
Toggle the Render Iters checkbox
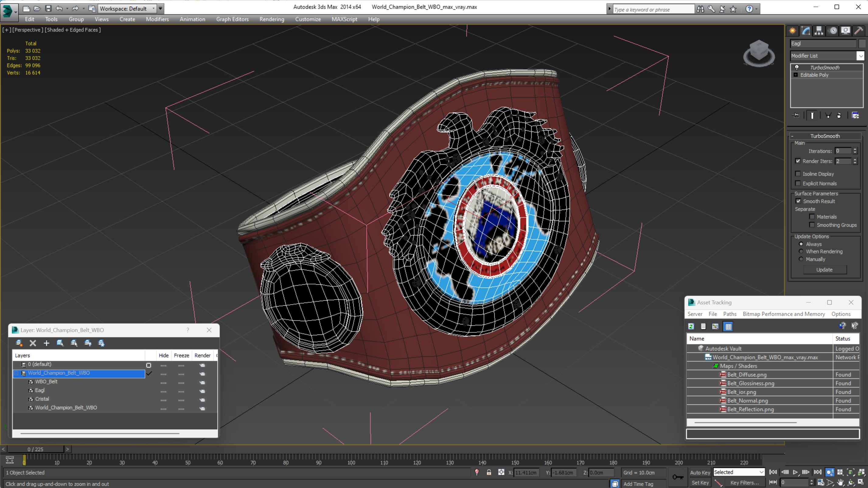click(798, 161)
